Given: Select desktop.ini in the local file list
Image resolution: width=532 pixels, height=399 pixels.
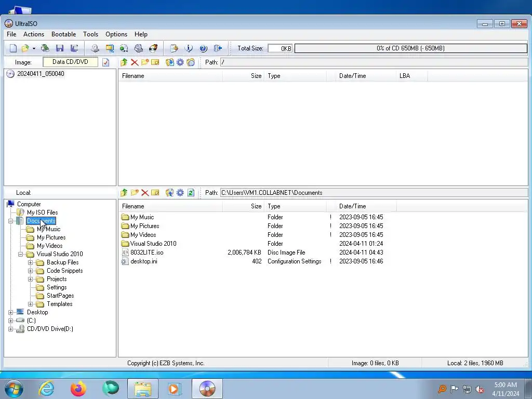Looking at the screenshot, I should [x=144, y=261].
